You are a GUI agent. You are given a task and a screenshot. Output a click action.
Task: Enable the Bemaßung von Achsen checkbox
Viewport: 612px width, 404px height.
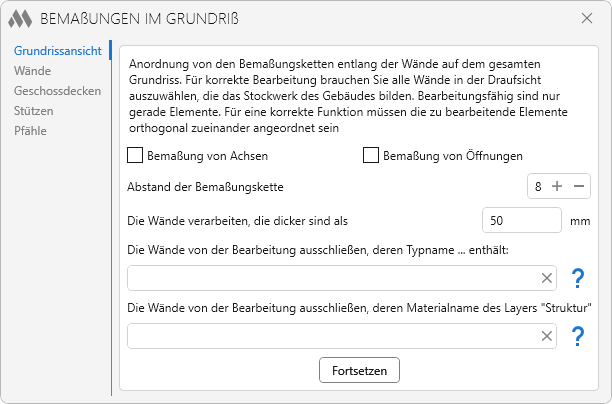136,155
